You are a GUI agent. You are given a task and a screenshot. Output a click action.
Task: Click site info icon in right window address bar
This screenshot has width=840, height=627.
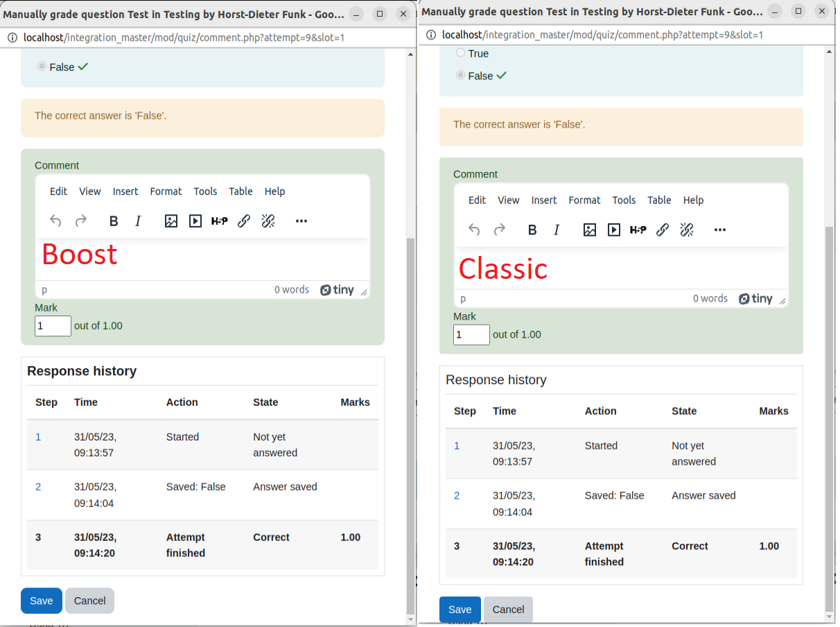point(431,35)
